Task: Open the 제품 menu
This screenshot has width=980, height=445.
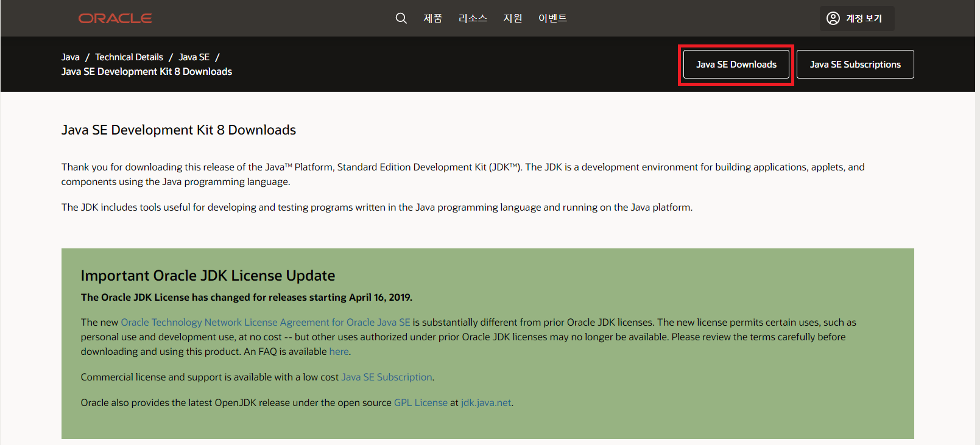Action: (432, 18)
